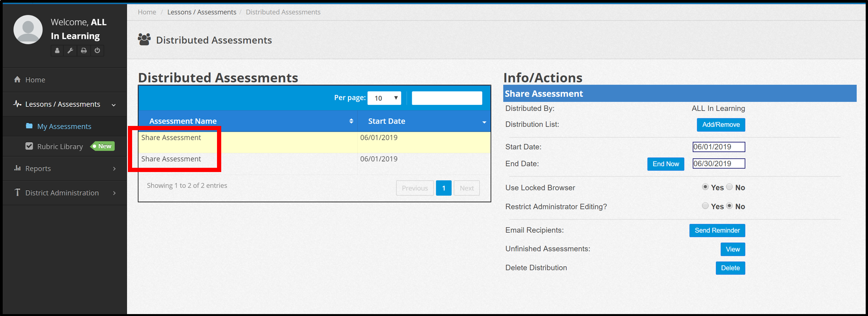Image resolution: width=868 pixels, height=316 pixels.
Task: Click the Distributed Assessments group icon
Action: [144, 40]
